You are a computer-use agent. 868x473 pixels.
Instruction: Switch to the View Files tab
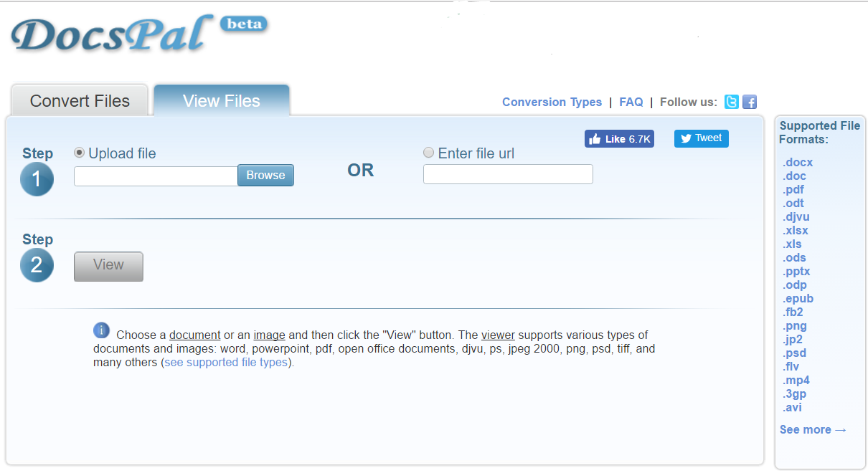(x=222, y=100)
